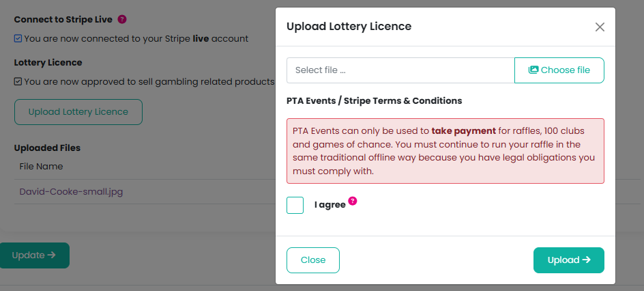Toggle the approved to sell gambling products checkbox
The width and height of the screenshot is (644, 291).
[18, 81]
